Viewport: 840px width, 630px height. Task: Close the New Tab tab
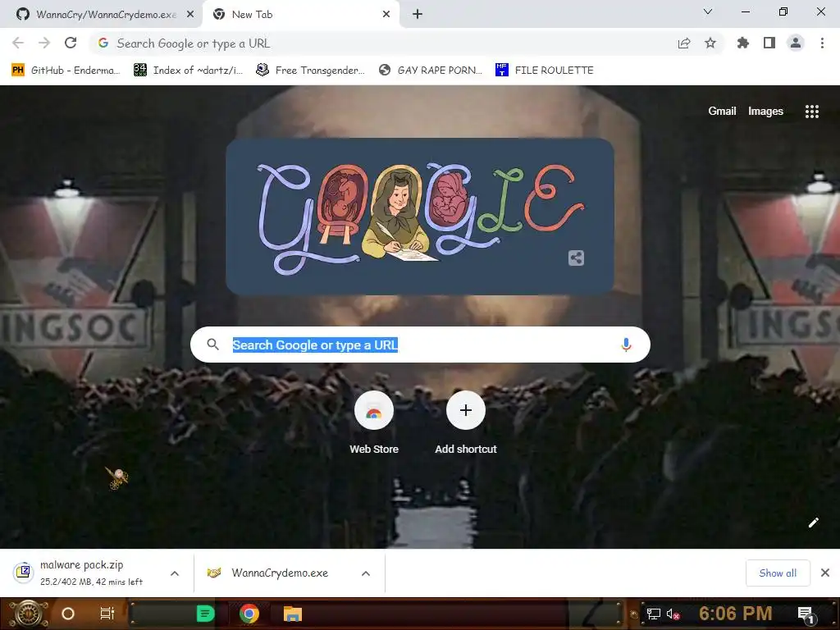(386, 15)
